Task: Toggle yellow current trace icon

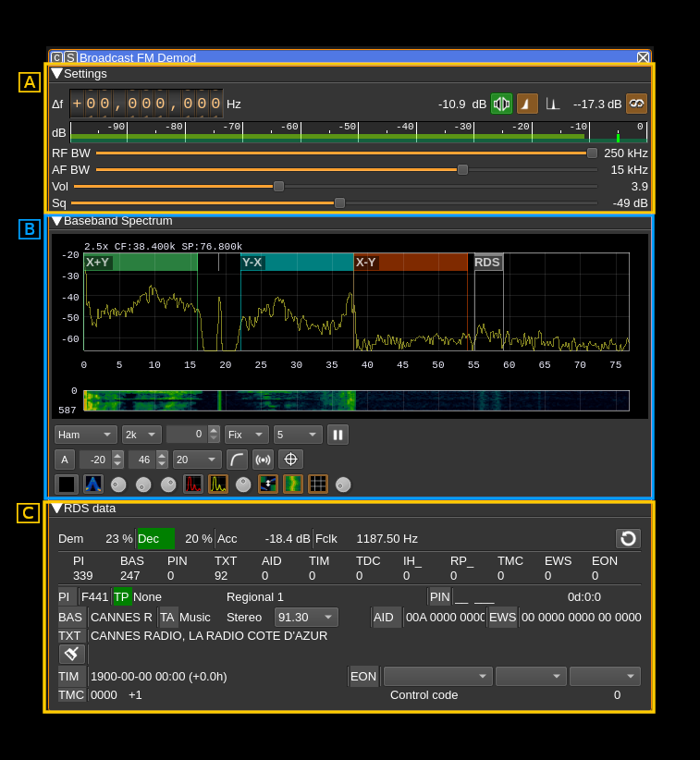Action: tap(218, 484)
